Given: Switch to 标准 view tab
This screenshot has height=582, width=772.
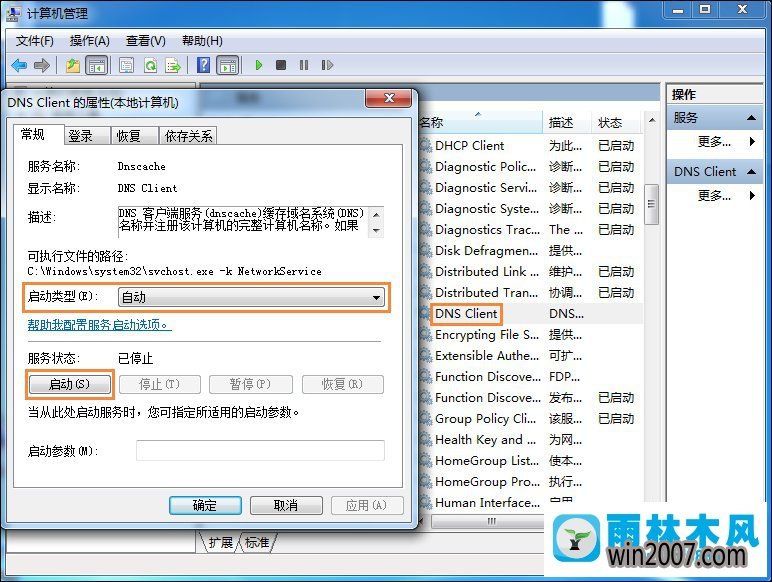Looking at the screenshot, I should [x=257, y=543].
